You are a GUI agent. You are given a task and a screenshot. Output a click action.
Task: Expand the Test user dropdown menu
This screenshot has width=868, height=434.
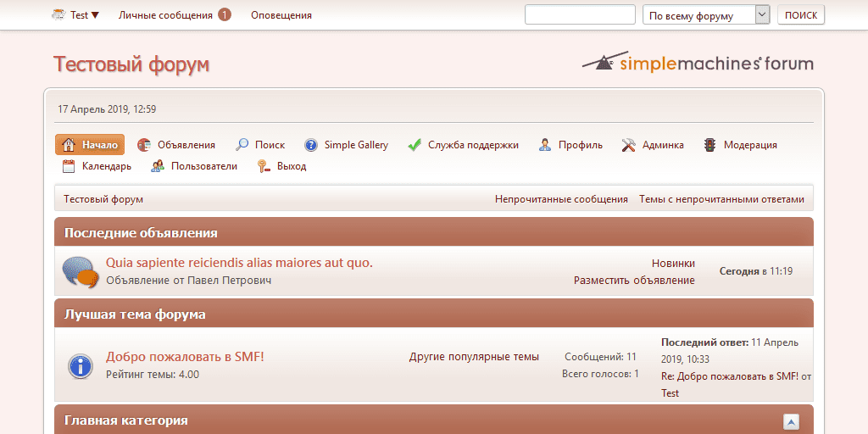[76, 15]
